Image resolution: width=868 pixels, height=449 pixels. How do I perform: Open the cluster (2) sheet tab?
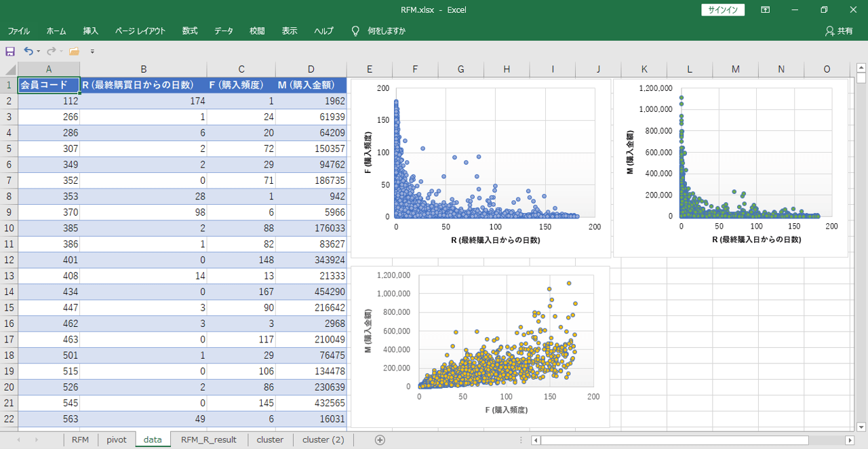click(x=322, y=440)
